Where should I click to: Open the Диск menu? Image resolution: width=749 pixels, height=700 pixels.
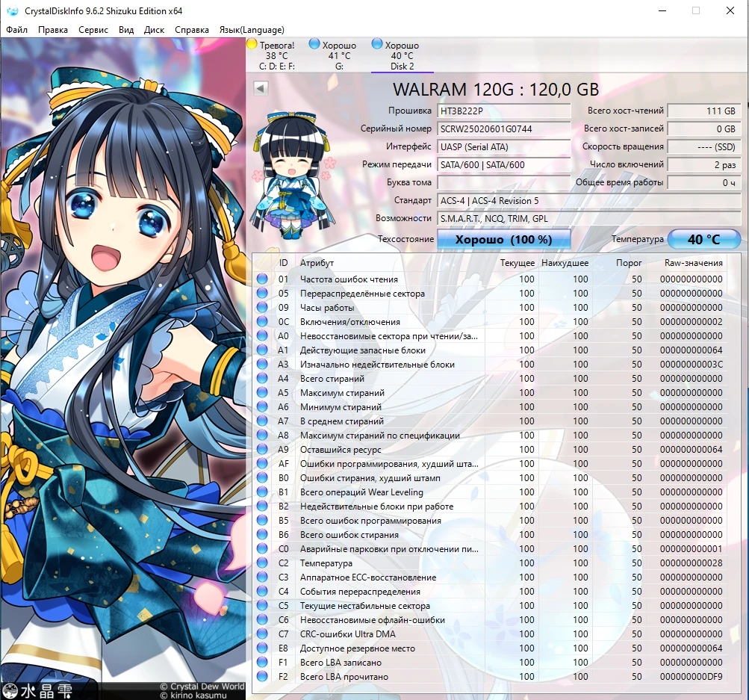coord(154,30)
